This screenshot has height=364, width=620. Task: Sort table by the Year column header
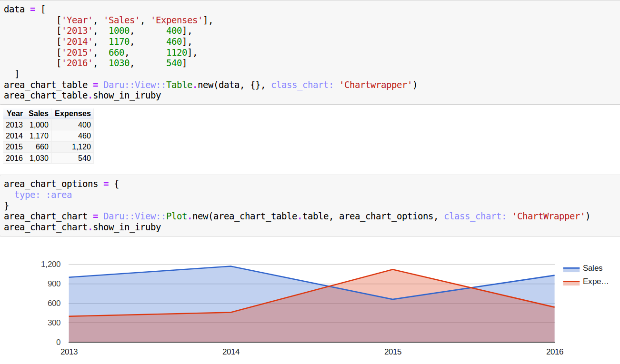(15, 114)
